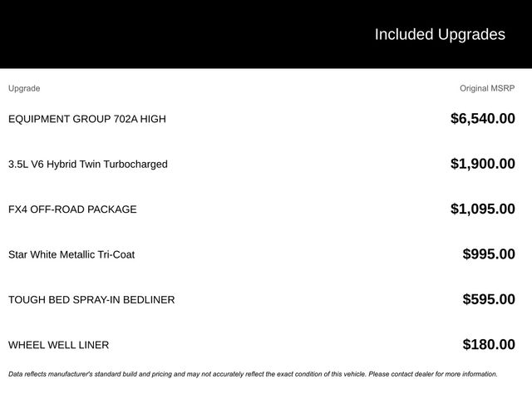Click the $180.00 price
Image resolution: width=532 pixels, height=399 pixels.
coord(489,345)
